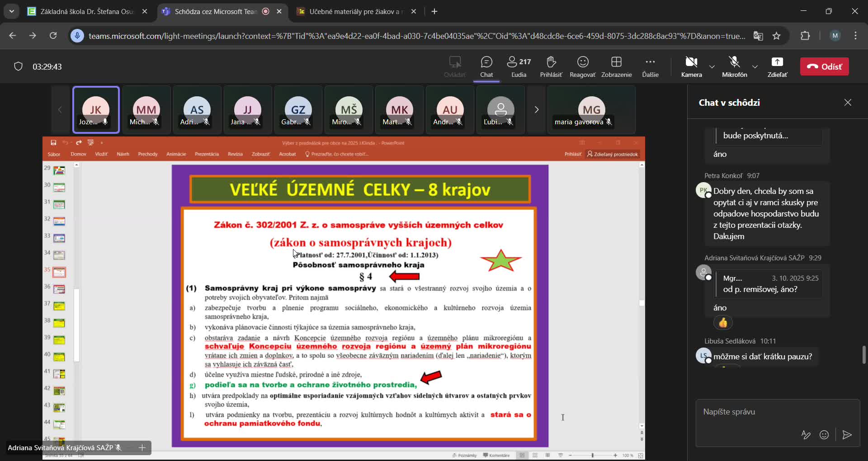Viewport: 868px width, 461px height.
Task: Leave the meeting with Odísť
Action: coord(825,66)
